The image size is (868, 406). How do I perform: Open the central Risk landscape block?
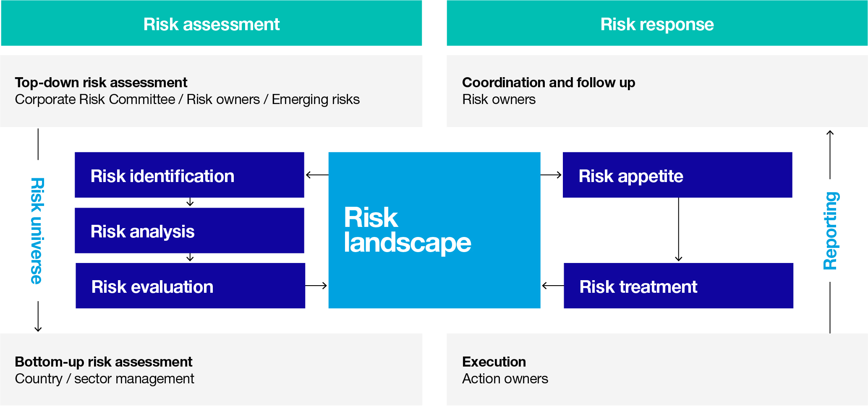tap(434, 230)
